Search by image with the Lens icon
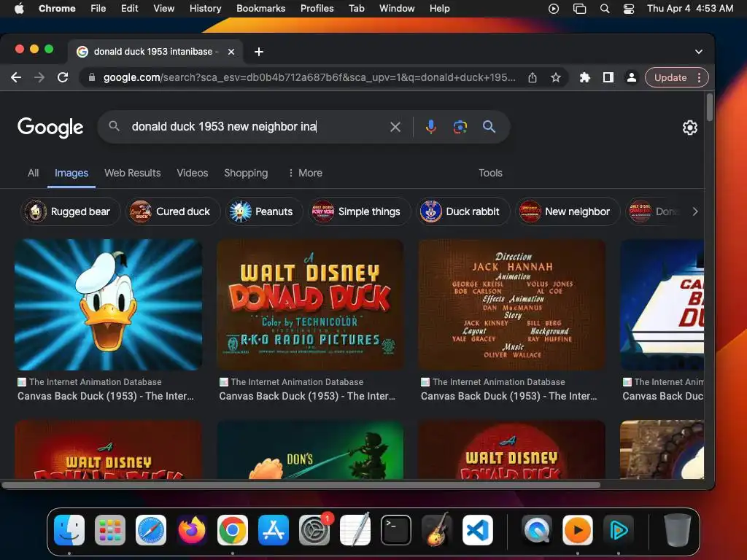The height and width of the screenshot is (560, 747). 460,127
